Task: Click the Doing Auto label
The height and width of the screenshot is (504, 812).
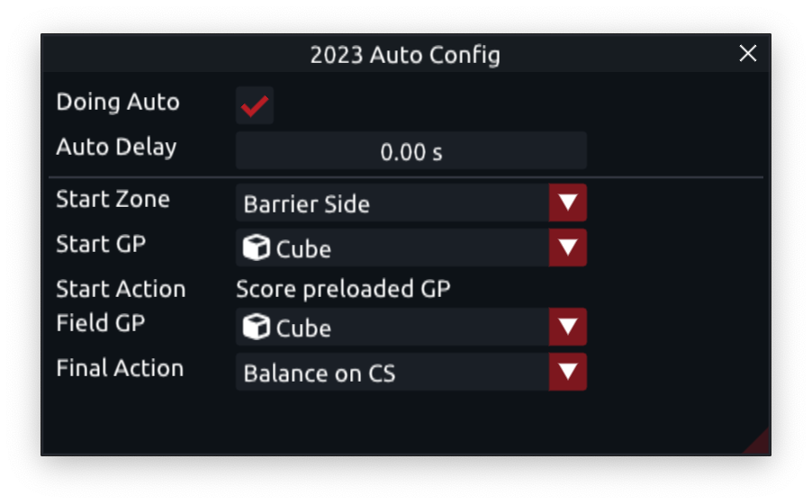Action: tap(118, 102)
